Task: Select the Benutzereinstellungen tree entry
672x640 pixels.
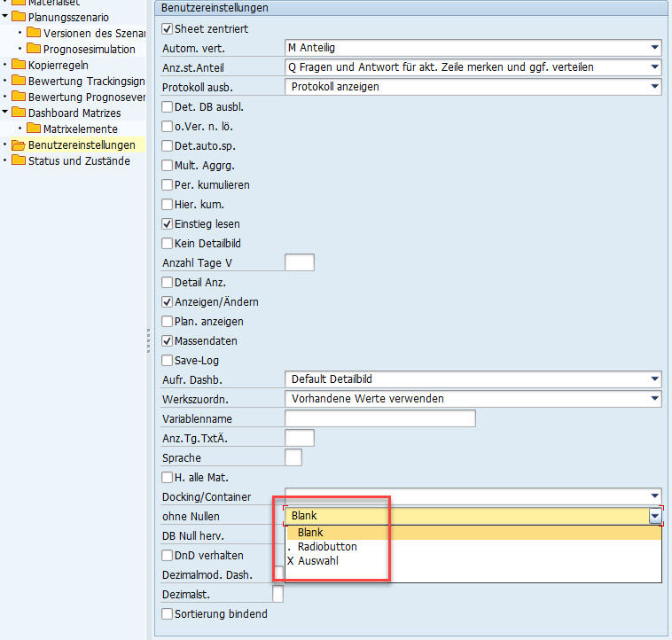Action: (82, 144)
